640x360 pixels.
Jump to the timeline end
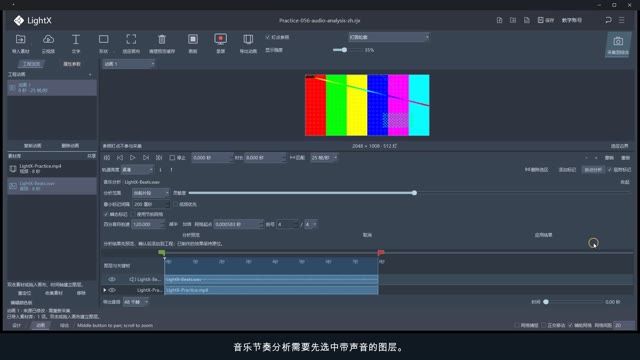point(159,158)
